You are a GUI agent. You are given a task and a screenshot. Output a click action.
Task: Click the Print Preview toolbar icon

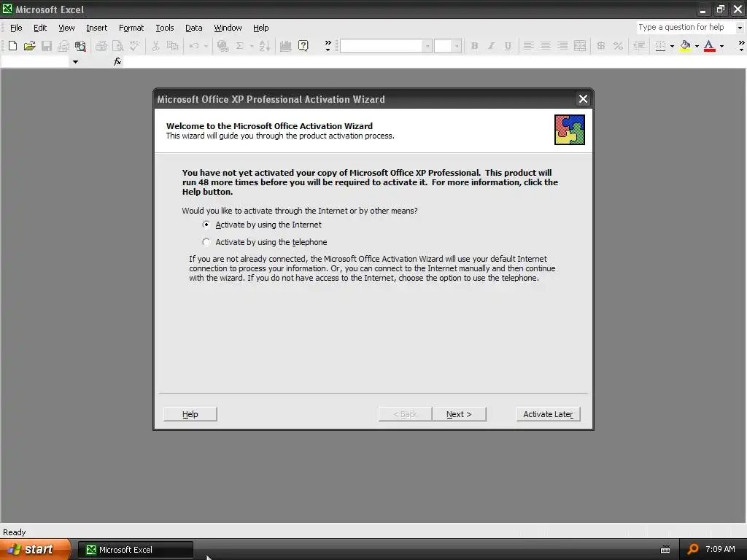(x=117, y=46)
